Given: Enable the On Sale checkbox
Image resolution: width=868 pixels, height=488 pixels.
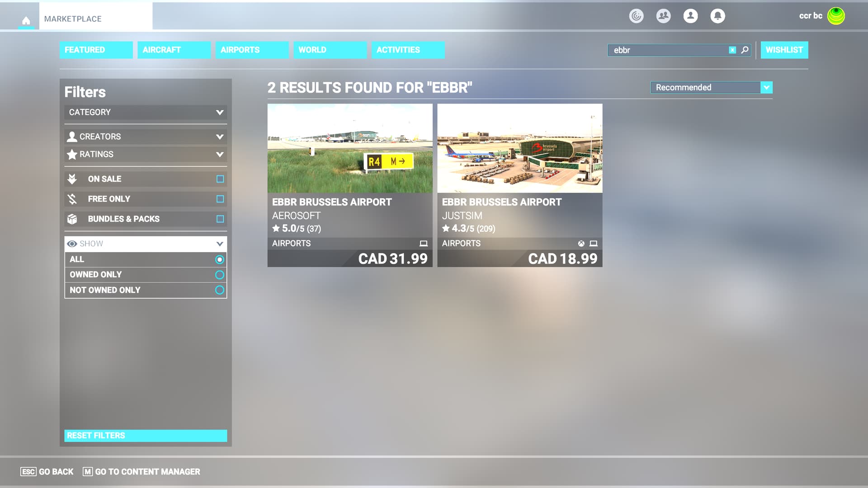Looking at the screenshot, I should click(220, 179).
